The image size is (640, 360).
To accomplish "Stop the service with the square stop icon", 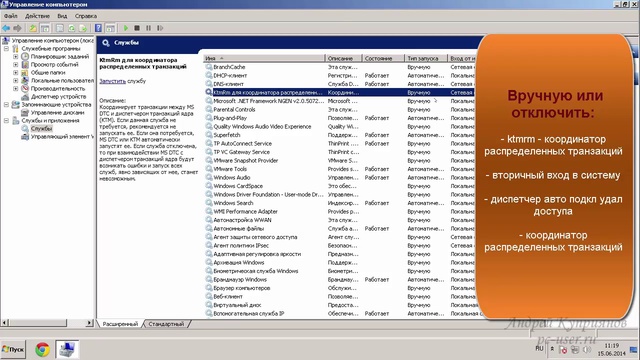I will 137,28.
